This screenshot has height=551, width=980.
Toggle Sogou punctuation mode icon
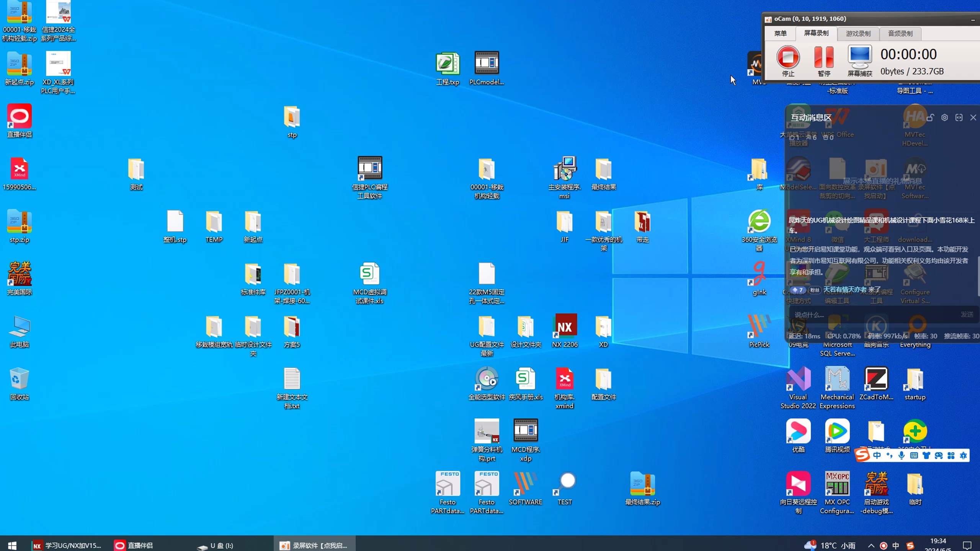[x=889, y=455]
